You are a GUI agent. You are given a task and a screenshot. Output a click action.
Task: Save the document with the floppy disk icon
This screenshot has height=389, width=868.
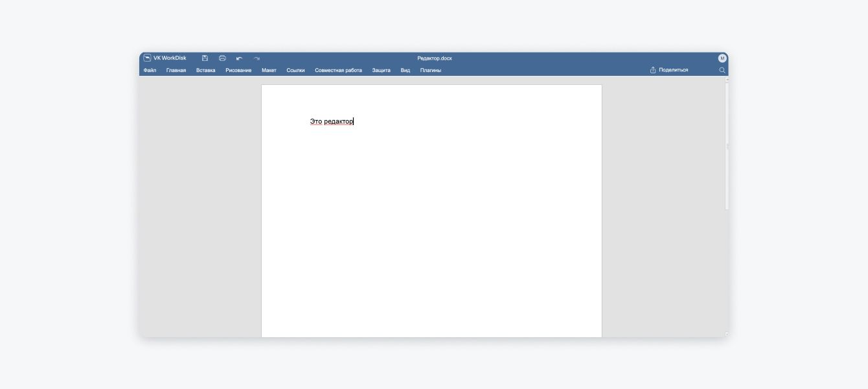coord(205,58)
